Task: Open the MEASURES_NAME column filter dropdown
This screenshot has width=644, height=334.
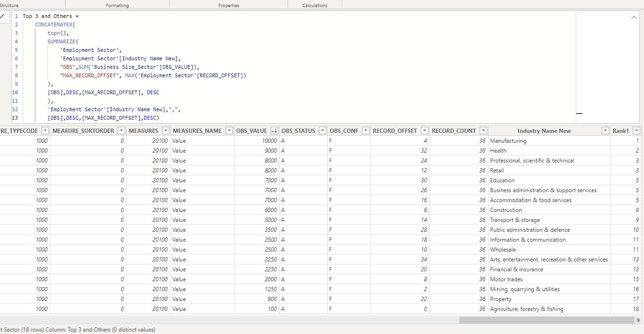Action: click(229, 130)
